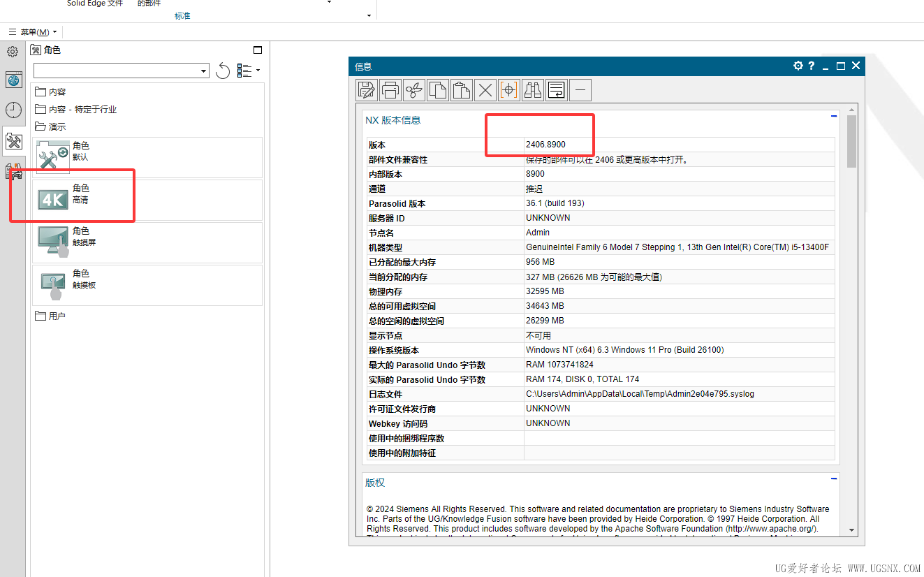Expand the 内容 - 特定于行业 folder
924x577 pixels.
coord(76,110)
